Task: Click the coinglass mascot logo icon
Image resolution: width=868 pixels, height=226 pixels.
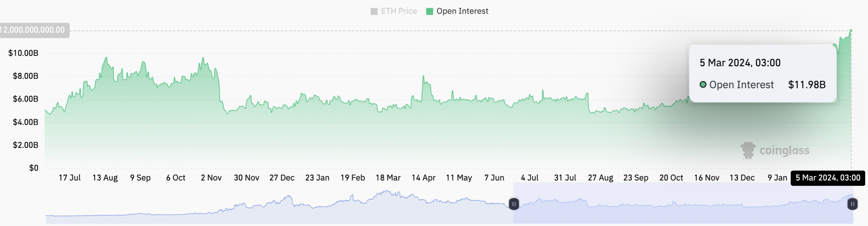Action: [x=748, y=150]
